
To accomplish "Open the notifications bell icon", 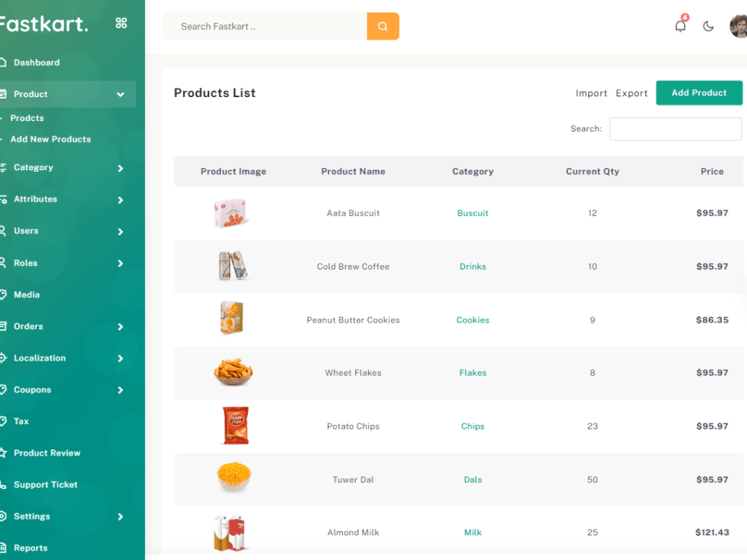I will click(x=681, y=25).
